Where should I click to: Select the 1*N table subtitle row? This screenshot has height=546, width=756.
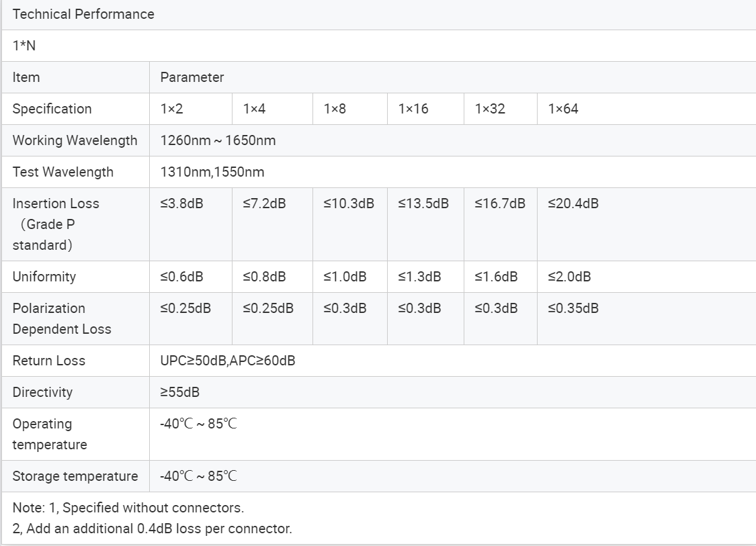[379, 46]
